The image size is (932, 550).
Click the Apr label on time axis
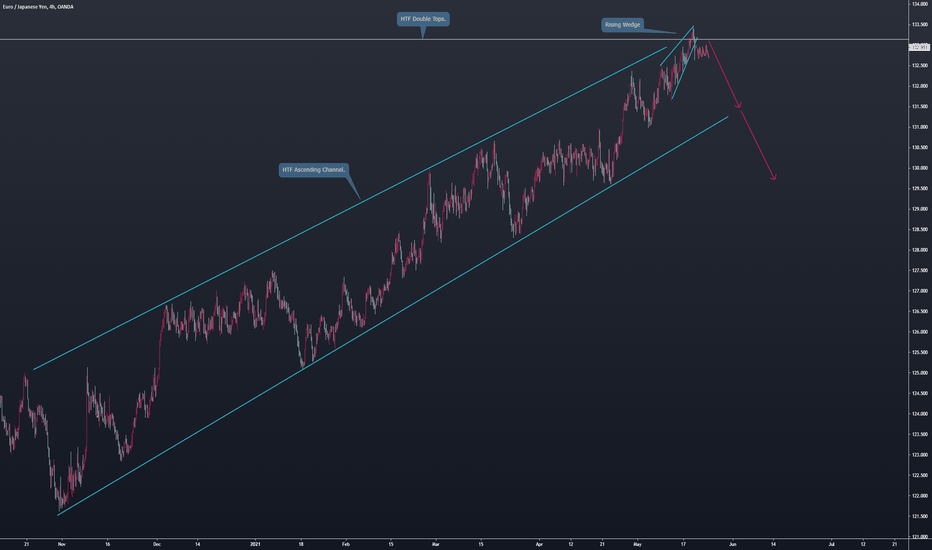tap(539, 544)
